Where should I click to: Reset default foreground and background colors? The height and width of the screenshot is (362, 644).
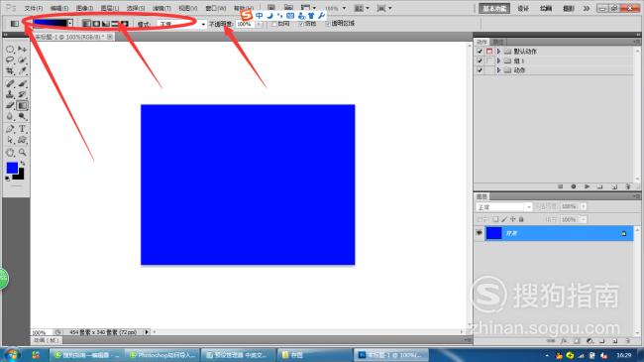click(7, 179)
